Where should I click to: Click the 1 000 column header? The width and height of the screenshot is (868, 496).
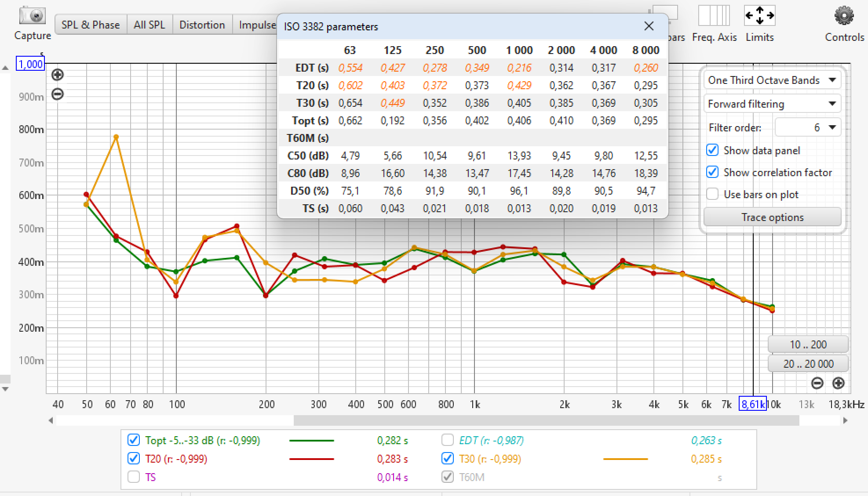click(519, 50)
